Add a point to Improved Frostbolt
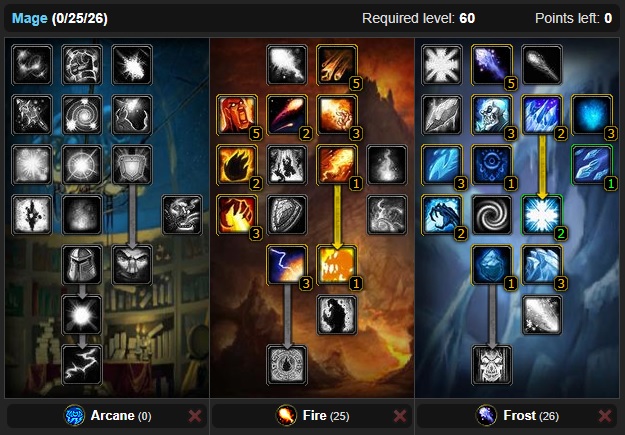This screenshot has width=625, height=435. 492,65
